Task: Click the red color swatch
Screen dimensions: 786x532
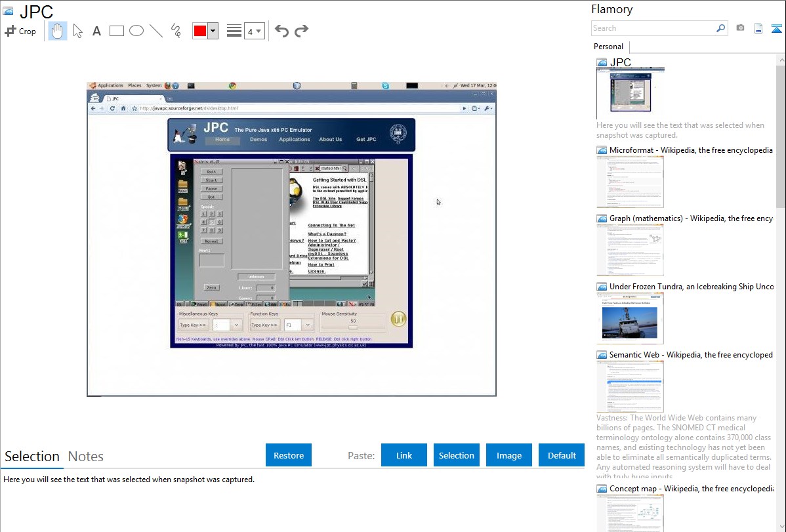Action: pos(200,31)
